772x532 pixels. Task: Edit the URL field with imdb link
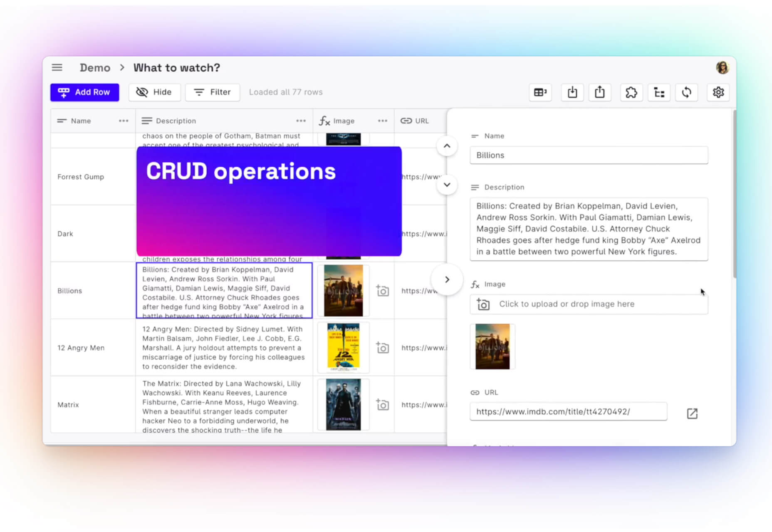tap(568, 411)
